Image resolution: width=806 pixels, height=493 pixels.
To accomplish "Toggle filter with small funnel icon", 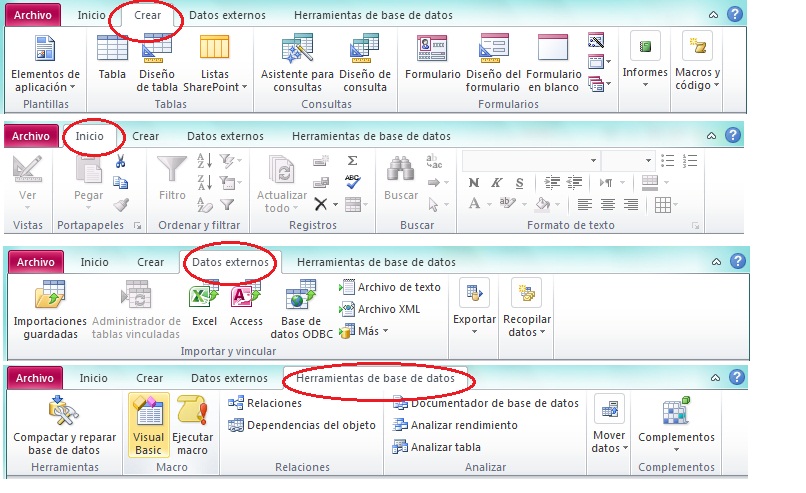I will tap(227, 205).
